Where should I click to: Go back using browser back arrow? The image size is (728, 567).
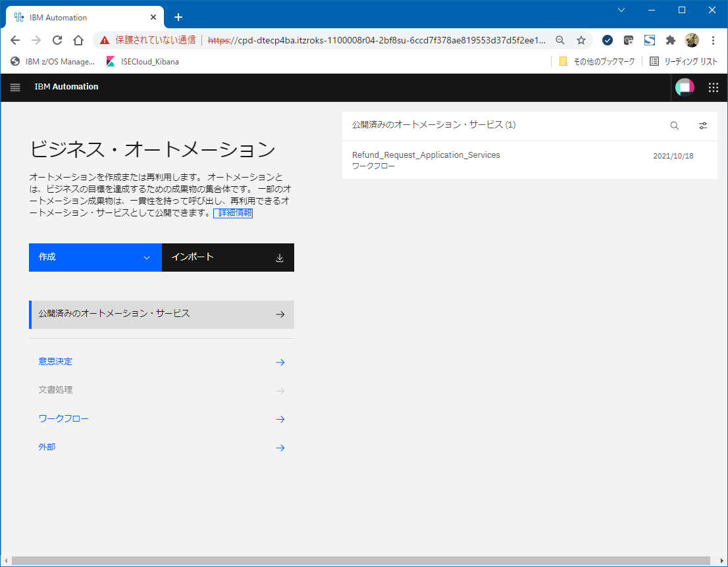point(15,40)
